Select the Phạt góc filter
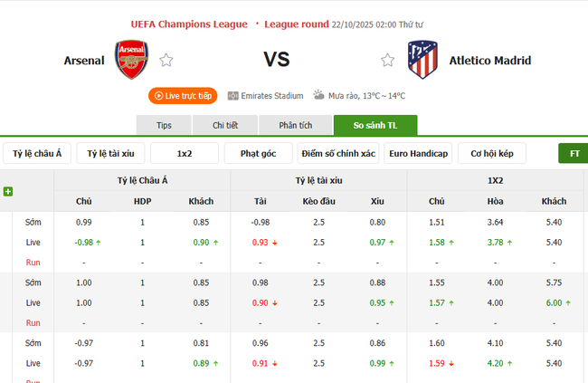The image size is (588, 383). (259, 154)
